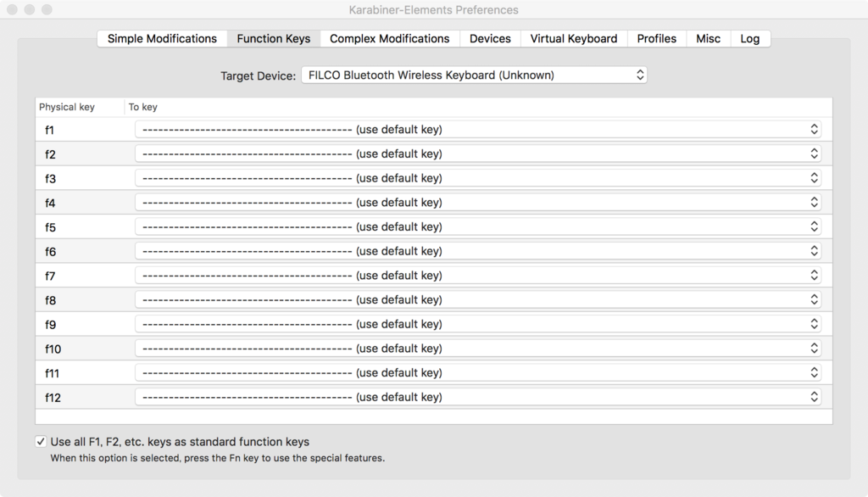The width and height of the screenshot is (868, 497).
Task: Open the f5 key mapping dropdown
Action: tap(478, 226)
